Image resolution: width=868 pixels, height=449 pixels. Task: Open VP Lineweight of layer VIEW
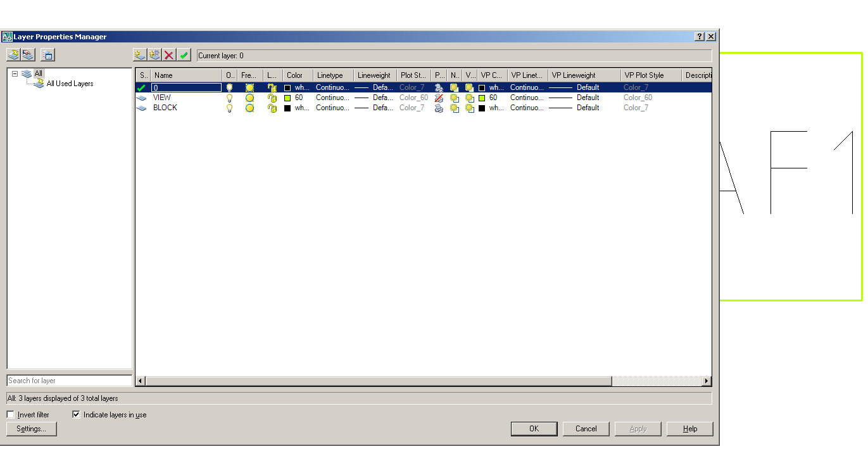(x=574, y=98)
